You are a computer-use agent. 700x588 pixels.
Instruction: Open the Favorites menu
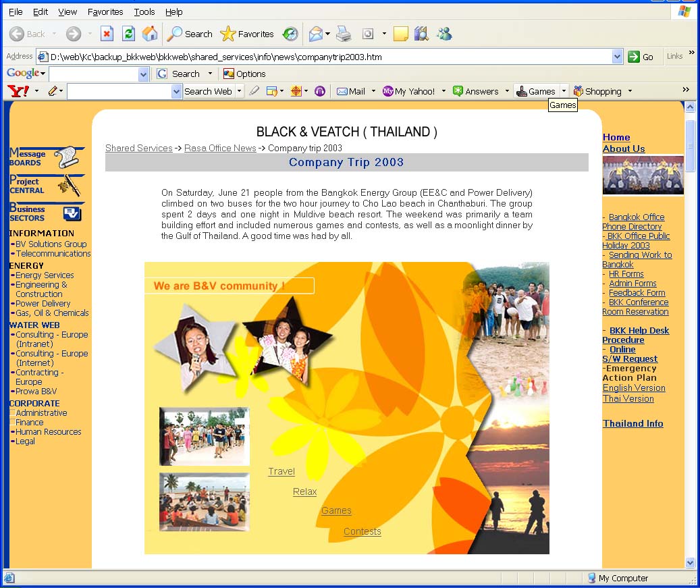pos(105,12)
